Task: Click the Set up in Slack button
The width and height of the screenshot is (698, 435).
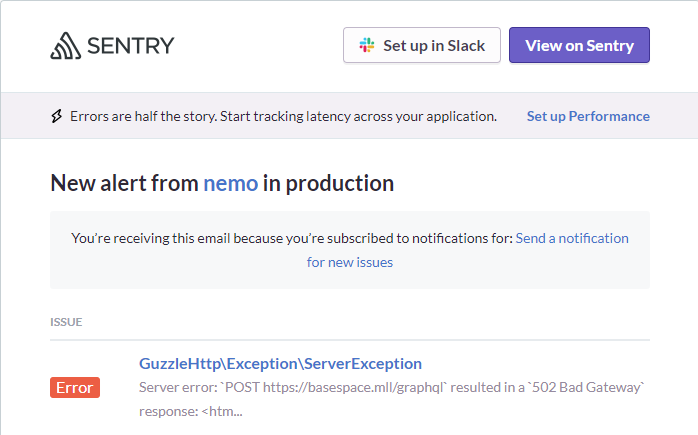Action: click(x=422, y=45)
